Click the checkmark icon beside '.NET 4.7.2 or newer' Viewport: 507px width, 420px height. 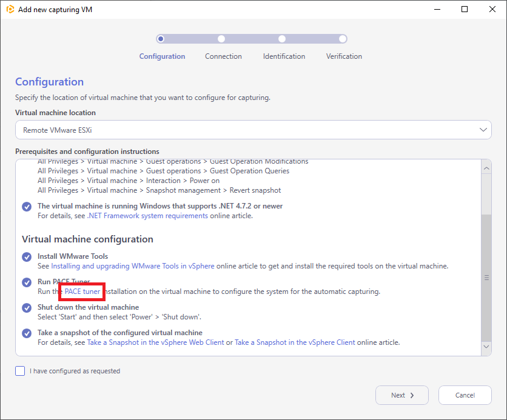coord(27,207)
